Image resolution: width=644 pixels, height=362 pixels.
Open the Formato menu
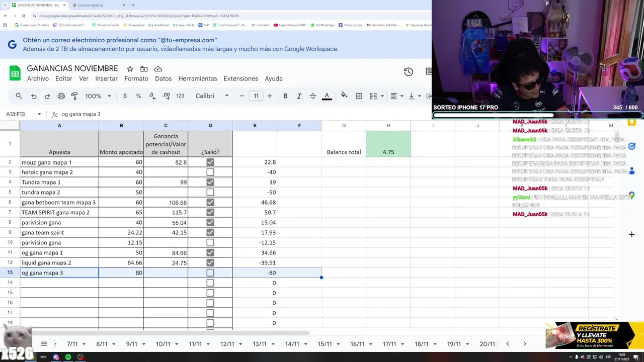(x=136, y=78)
